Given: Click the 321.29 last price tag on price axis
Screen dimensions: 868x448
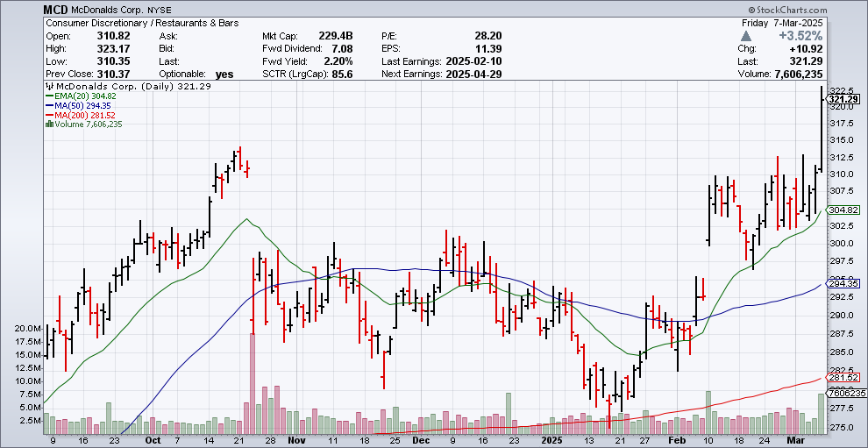Looking at the screenshot, I should (843, 99).
